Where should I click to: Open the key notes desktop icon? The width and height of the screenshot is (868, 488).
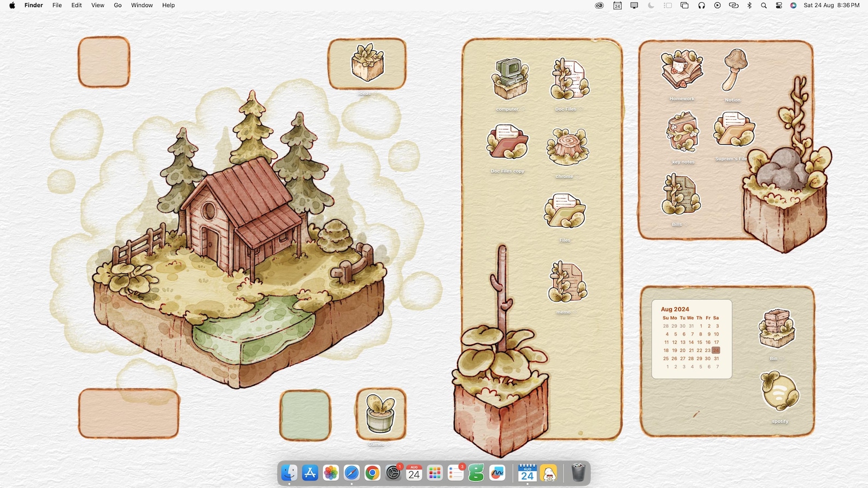(682, 132)
